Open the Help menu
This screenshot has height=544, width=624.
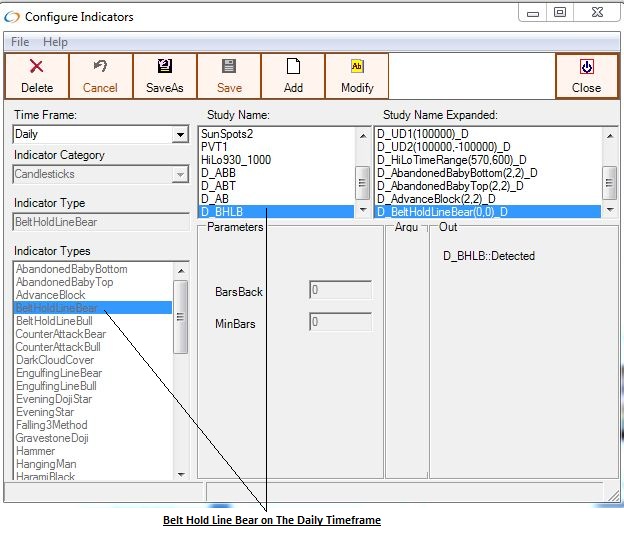click(x=56, y=42)
